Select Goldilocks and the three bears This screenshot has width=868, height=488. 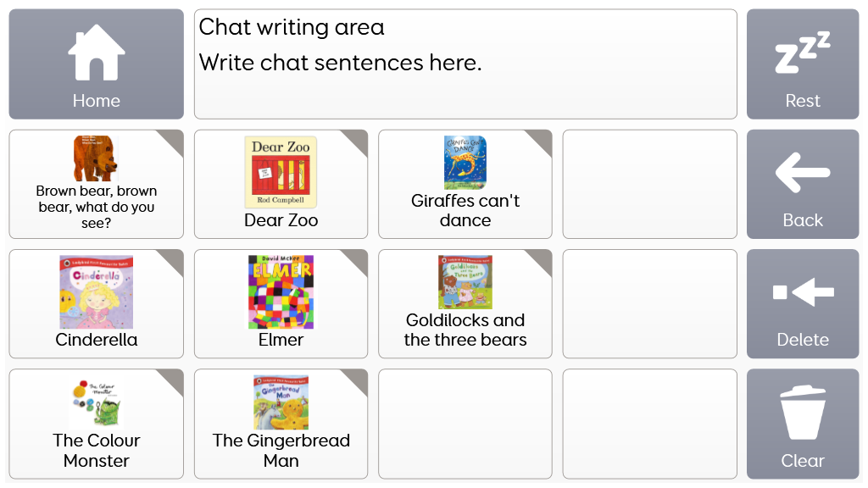tap(465, 282)
